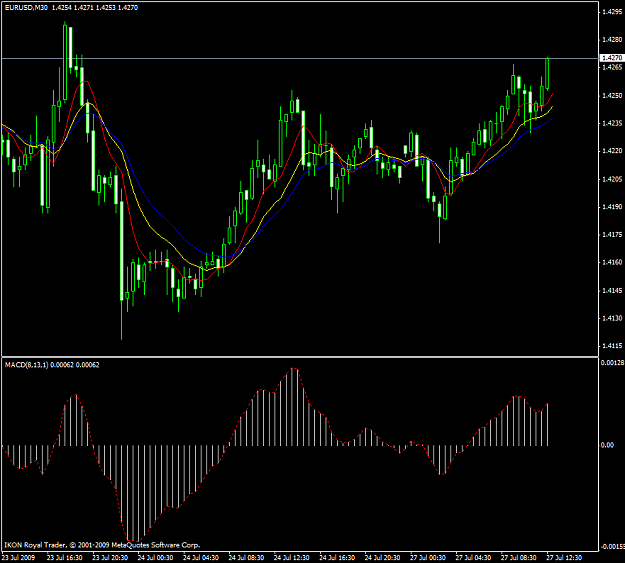Click the 1.4295 price axis label

(612, 12)
